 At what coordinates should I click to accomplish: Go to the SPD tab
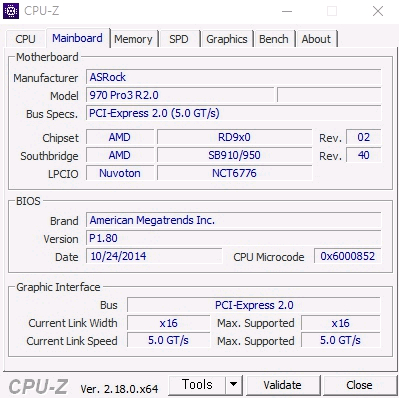179,39
